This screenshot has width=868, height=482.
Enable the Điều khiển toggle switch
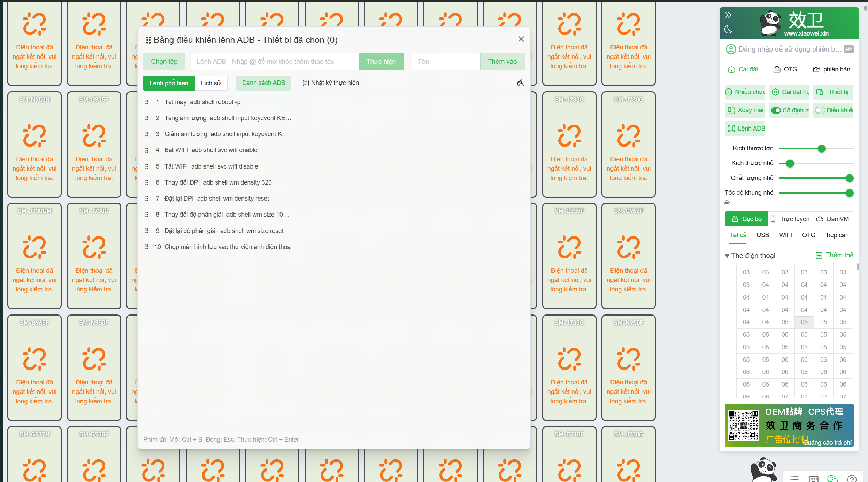(820, 110)
